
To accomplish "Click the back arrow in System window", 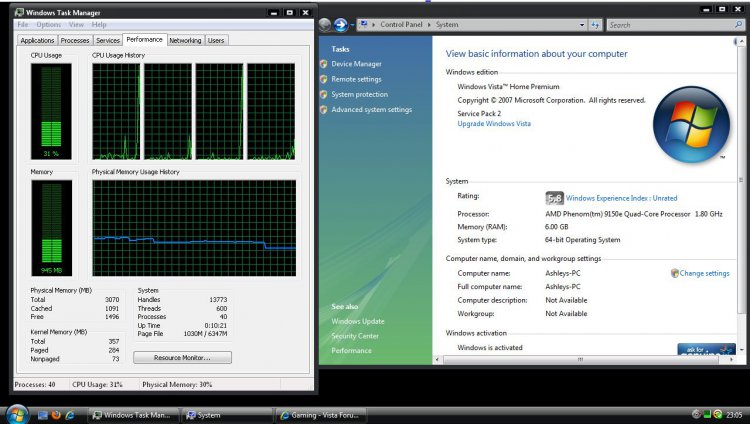I will 325,24.
